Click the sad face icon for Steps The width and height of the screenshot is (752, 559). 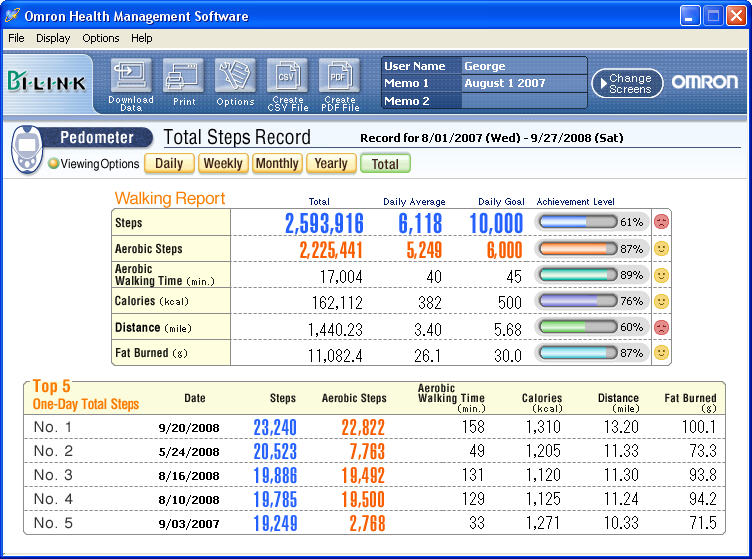661,222
